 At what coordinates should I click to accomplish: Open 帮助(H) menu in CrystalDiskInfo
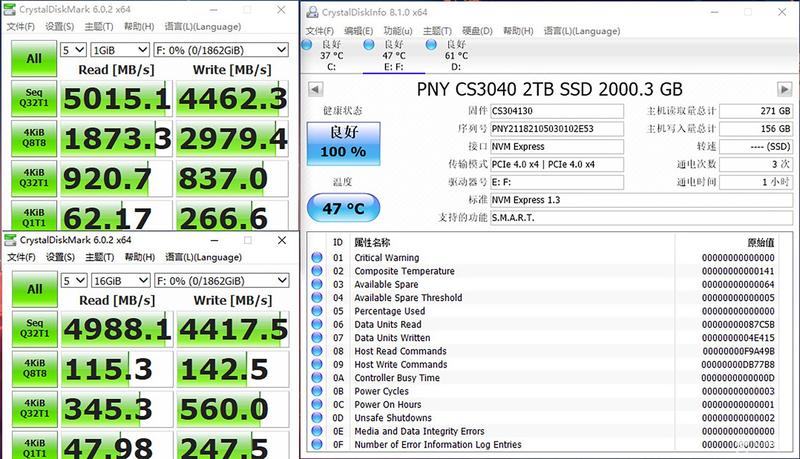point(518,31)
